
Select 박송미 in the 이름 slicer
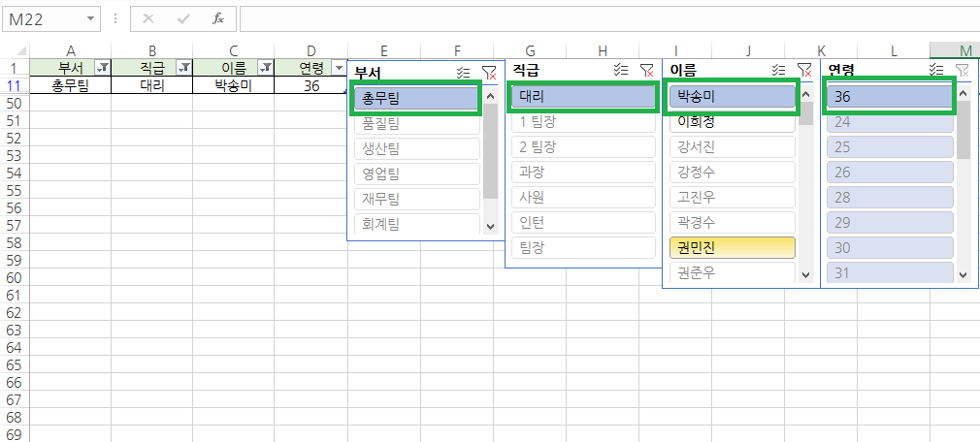(732, 96)
